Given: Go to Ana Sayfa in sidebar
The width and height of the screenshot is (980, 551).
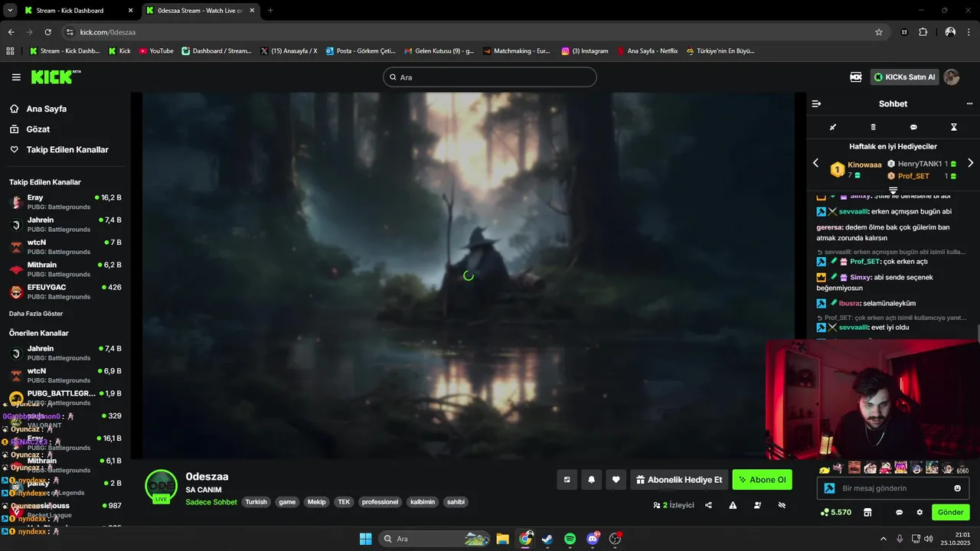Looking at the screenshot, I should coord(46,109).
